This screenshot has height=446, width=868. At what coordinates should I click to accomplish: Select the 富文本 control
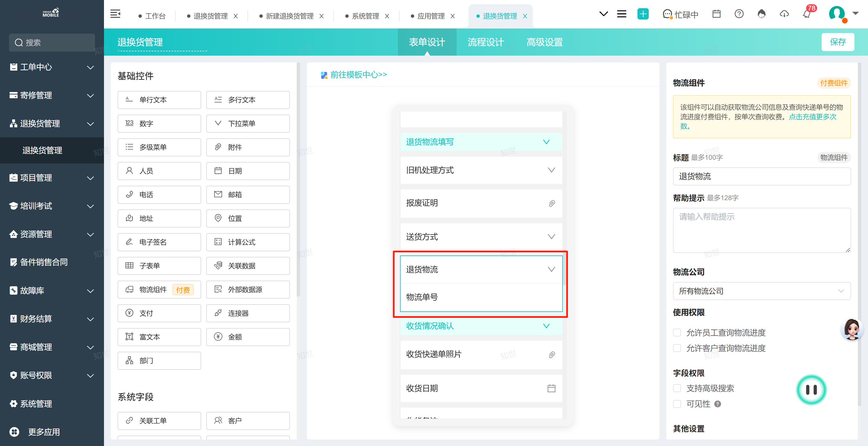tap(159, 337)
